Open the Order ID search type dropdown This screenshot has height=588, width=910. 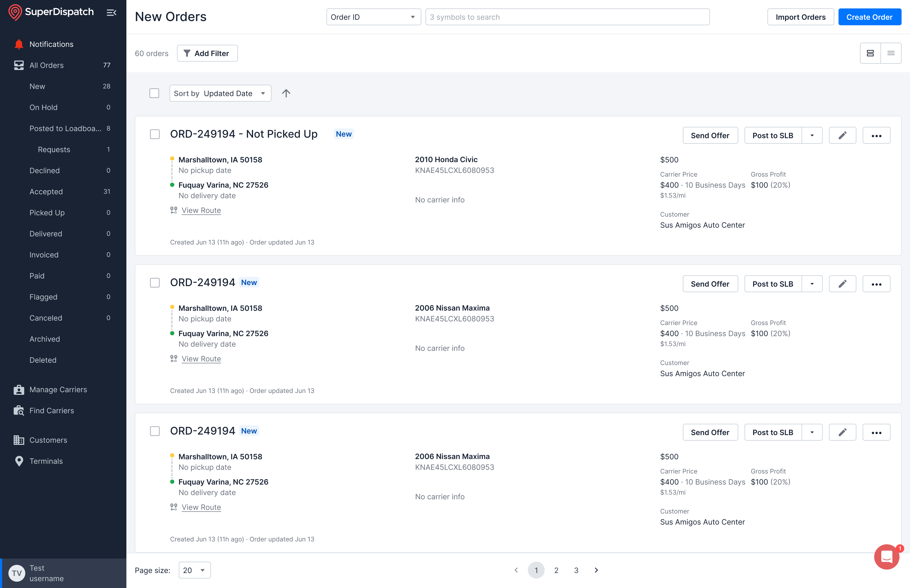[373, 17]
